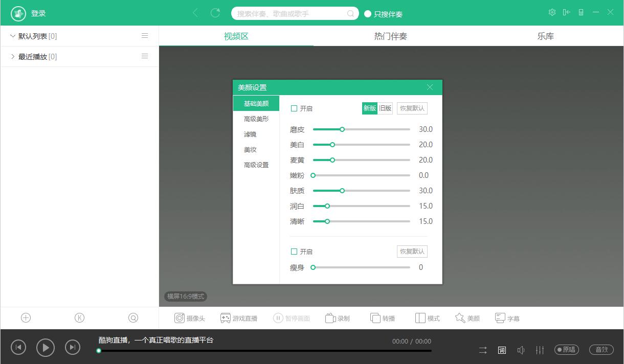Open the 最近播放 menu icon
The height and width of the screenshot is (364, 624).
[145, 56]
